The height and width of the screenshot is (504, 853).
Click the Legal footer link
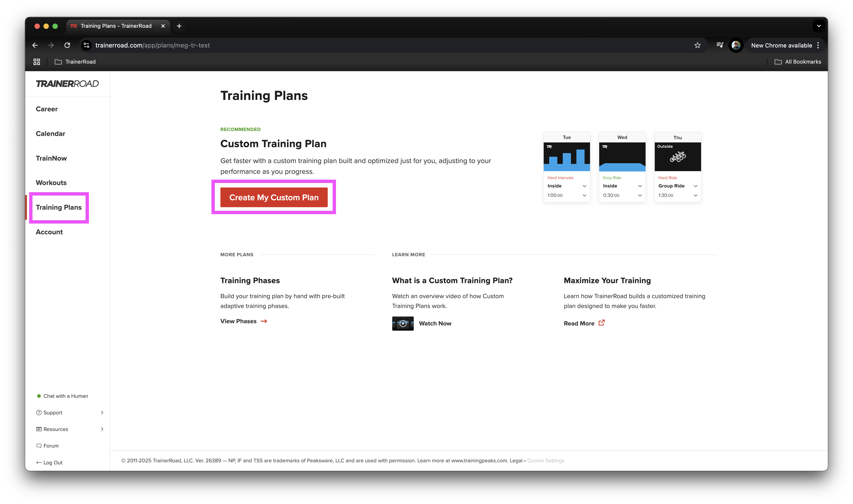[515, 461]
